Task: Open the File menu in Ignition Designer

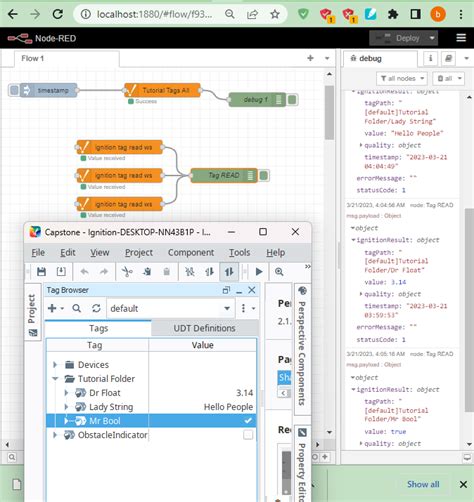Action: coord(38,253)
